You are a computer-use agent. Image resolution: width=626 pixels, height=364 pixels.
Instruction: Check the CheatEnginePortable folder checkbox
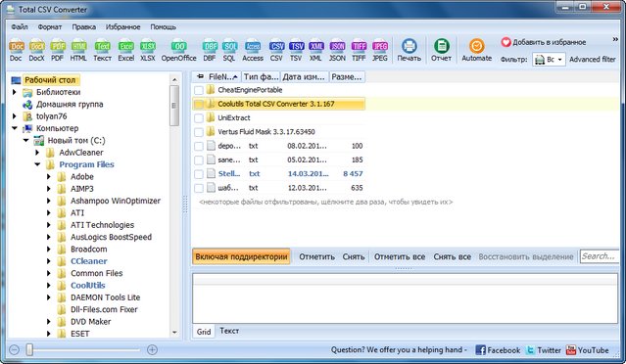[x=199, y=90]
